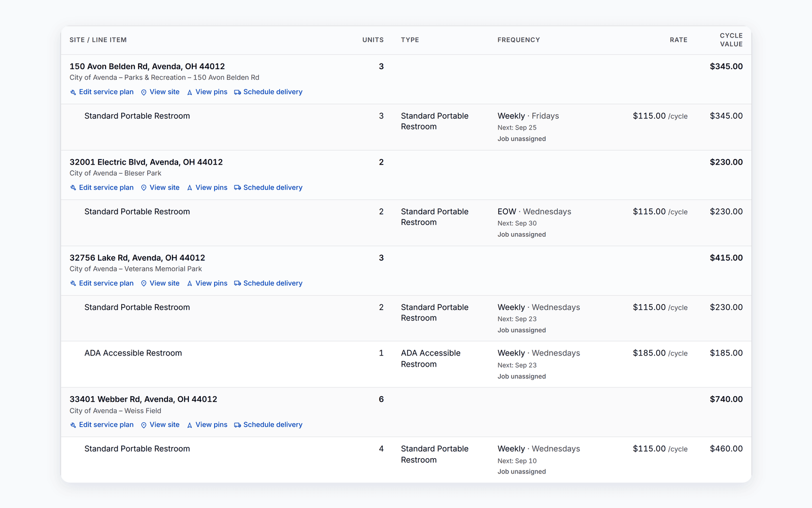Click delivery truck icon for 32001 Electric Blvd
Image resolution: width=812 pixels, height=508 pixels.
coord(238,188)
